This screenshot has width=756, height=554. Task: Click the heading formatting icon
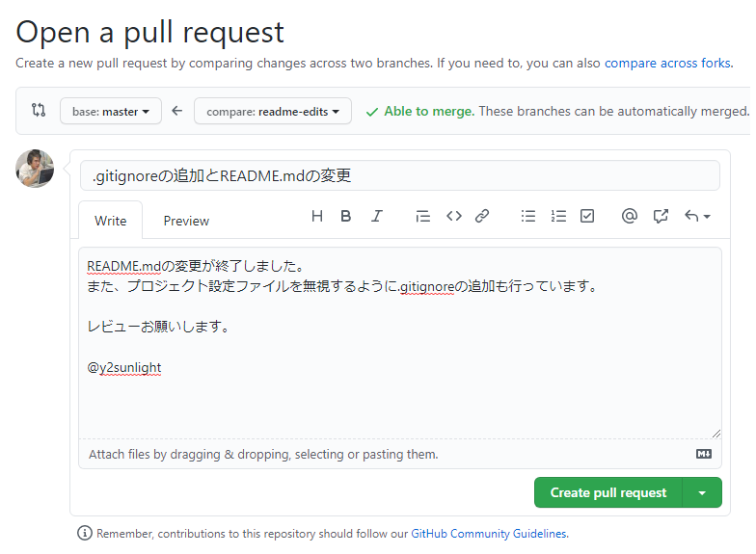tap(316, 217)
